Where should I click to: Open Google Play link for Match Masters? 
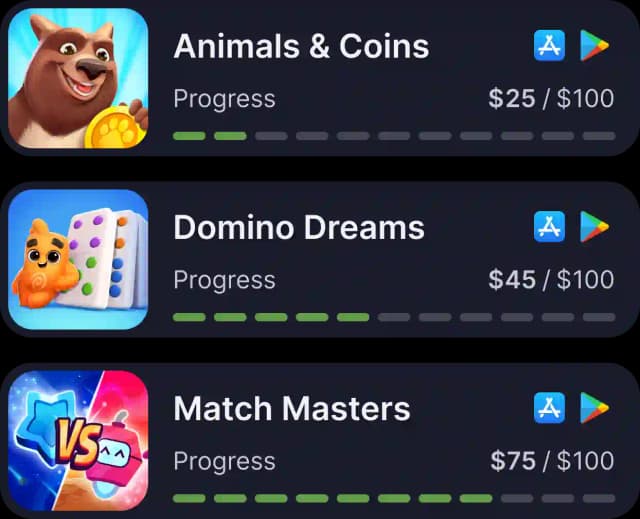(x=594, y=408)
